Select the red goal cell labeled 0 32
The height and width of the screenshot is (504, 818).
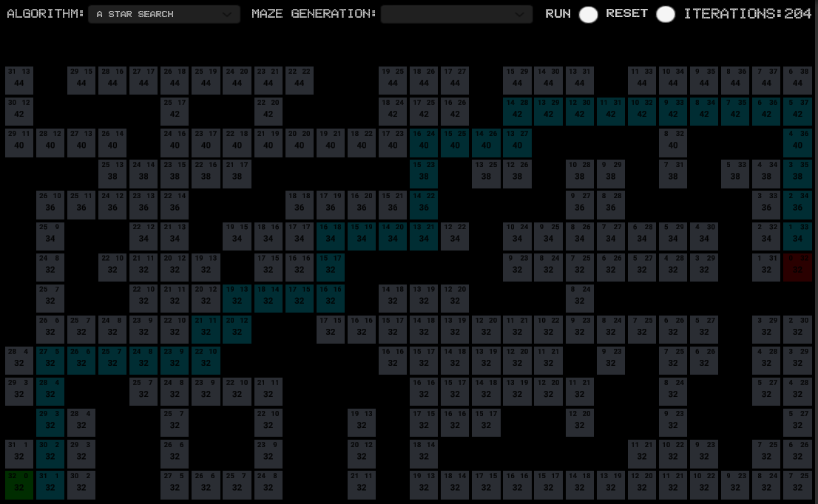point(798,268)
